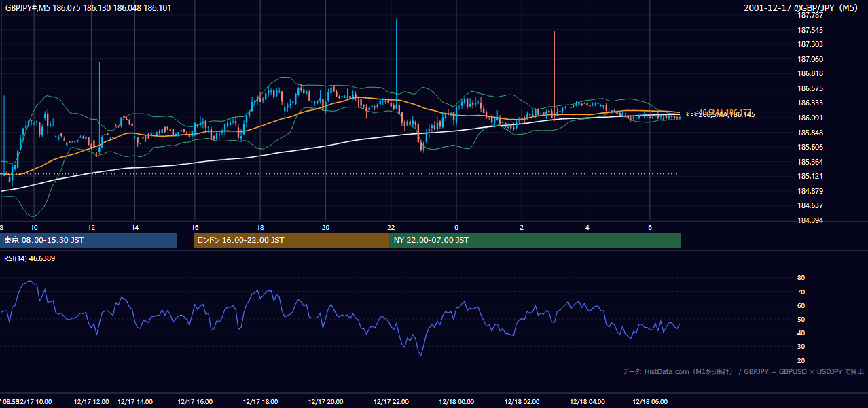Screen dimensions: 868x408
Task: Click bottom date label 12/17 20:00
Action: [x=325, y=401]
